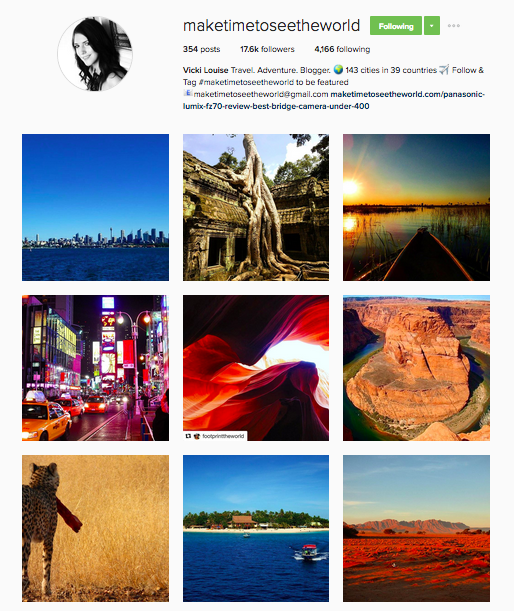Open the red Antelope Canyon photo
514x611 pixels.
pos(256,368)
